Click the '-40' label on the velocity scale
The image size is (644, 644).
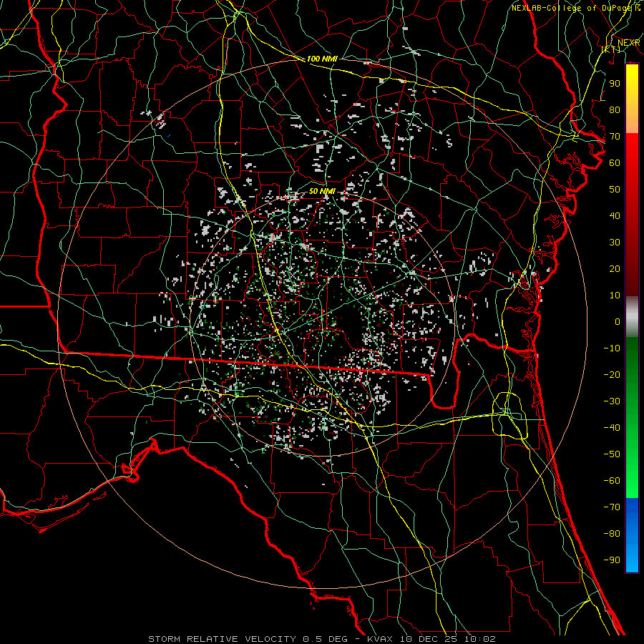pyautogui.click(x=612, y=428)
